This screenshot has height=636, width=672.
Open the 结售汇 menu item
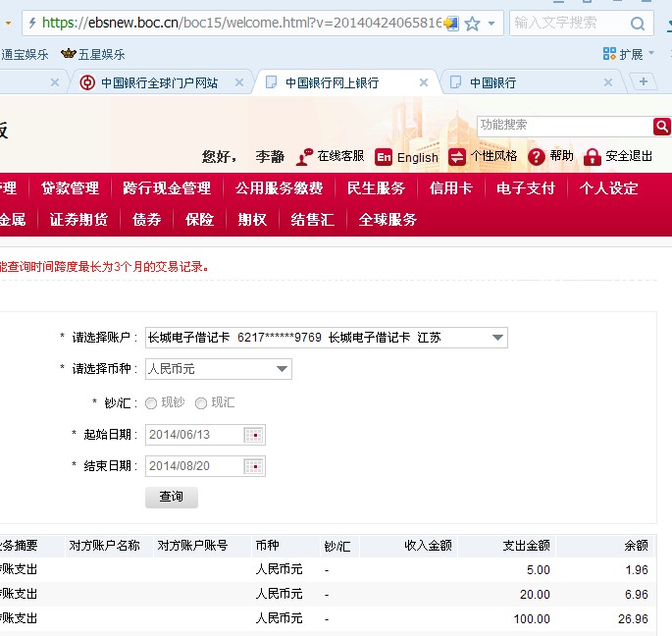tap(312, 220)
